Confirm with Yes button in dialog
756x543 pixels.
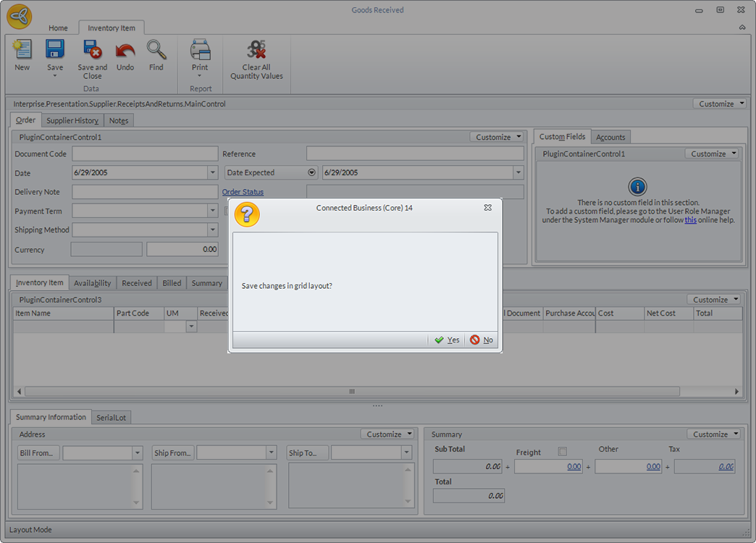(x=448, y=340)
